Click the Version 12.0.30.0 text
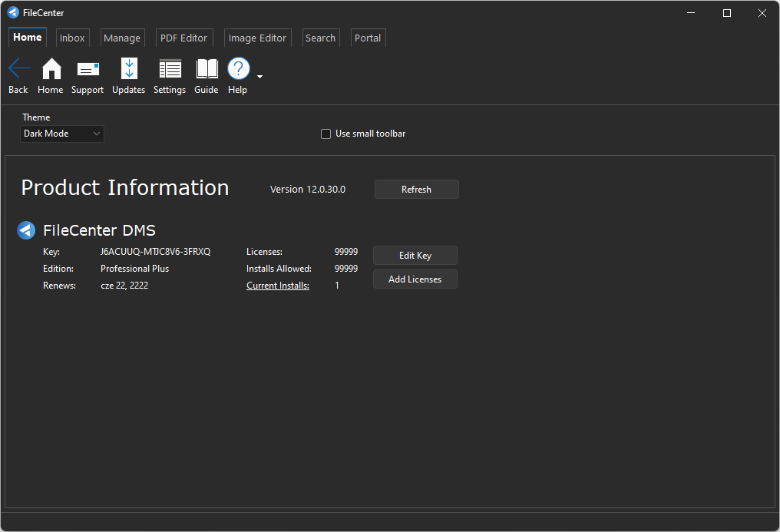This screenshot has width=780, height=532. click(x=307, y=190)
